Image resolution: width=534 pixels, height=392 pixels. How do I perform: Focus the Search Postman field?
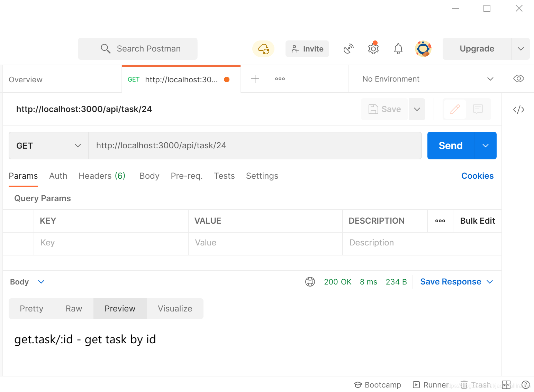138,49
